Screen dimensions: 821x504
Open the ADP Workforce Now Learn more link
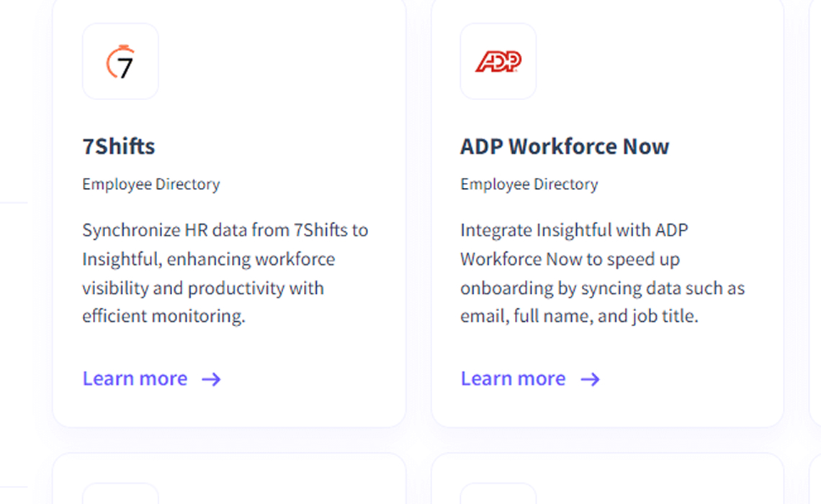[x=513, y=379]
